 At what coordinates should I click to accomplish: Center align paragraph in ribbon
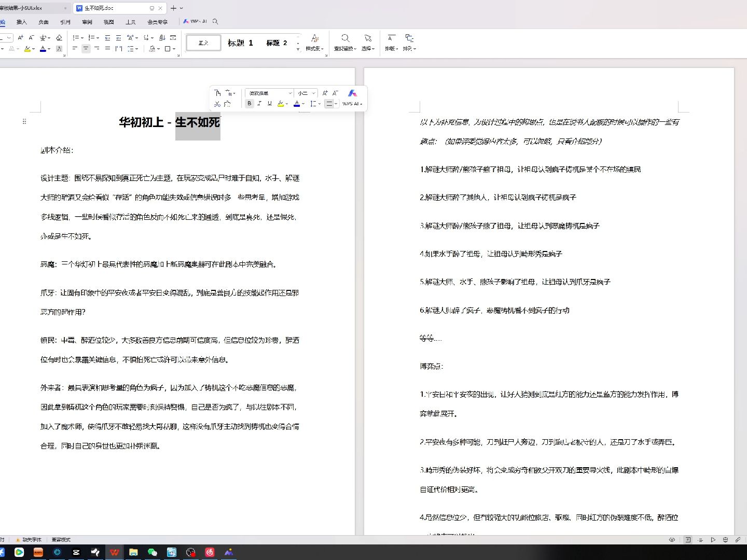click(x=86, y=48)
